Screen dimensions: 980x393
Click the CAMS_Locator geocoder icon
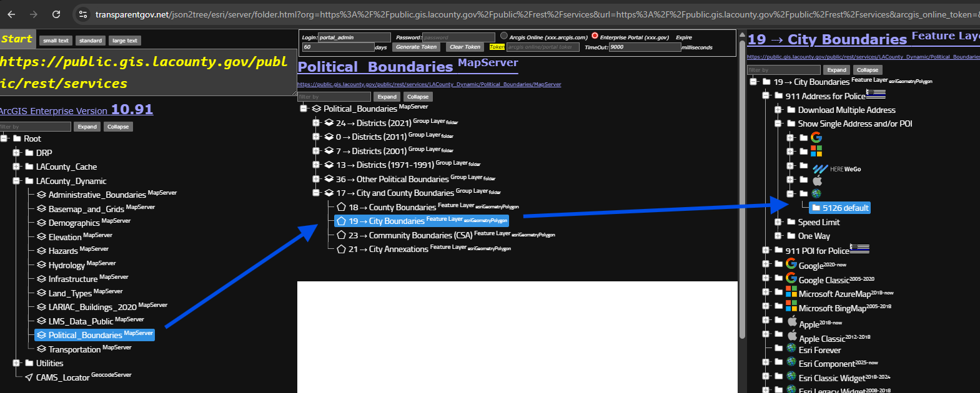tap(29, 377)
